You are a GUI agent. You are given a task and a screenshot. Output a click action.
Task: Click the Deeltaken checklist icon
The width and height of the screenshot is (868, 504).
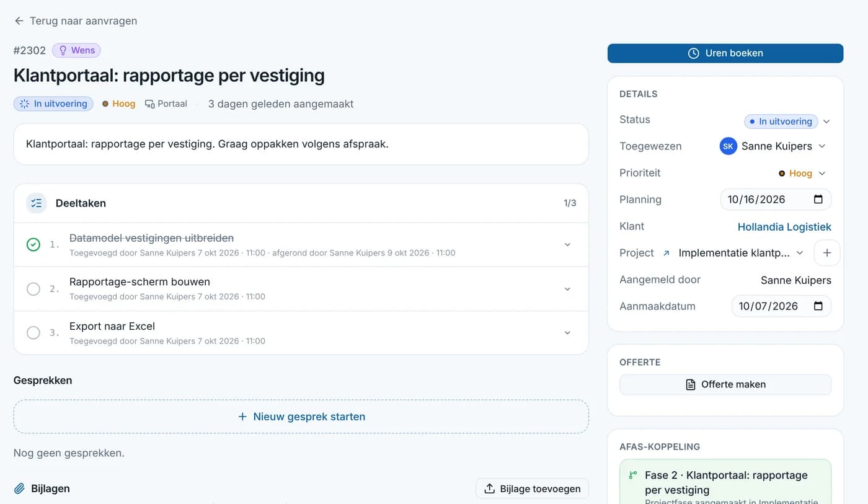pos(37,203)
